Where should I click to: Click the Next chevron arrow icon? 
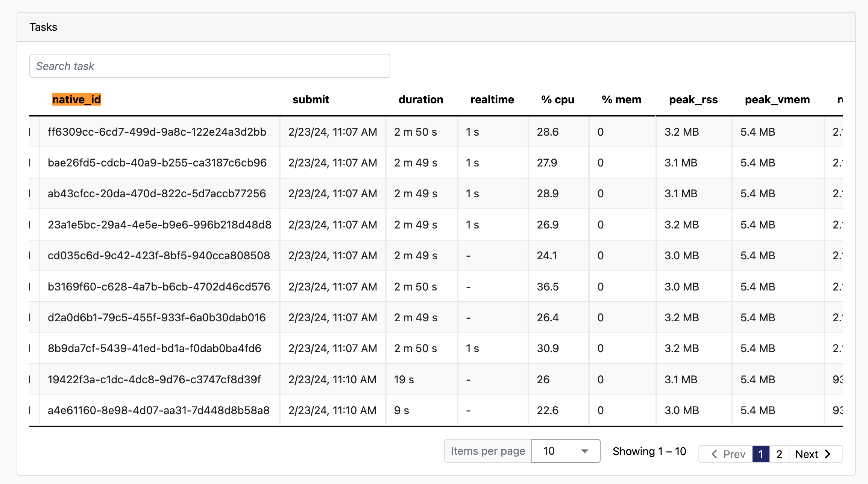click(x=827, y=454)
